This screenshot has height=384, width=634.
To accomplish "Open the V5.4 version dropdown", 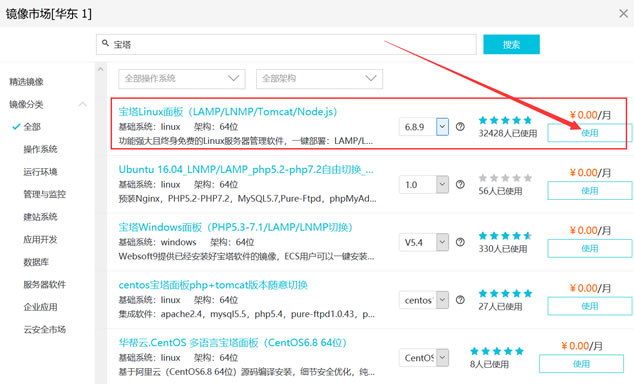I will click(x=442, y=243).
